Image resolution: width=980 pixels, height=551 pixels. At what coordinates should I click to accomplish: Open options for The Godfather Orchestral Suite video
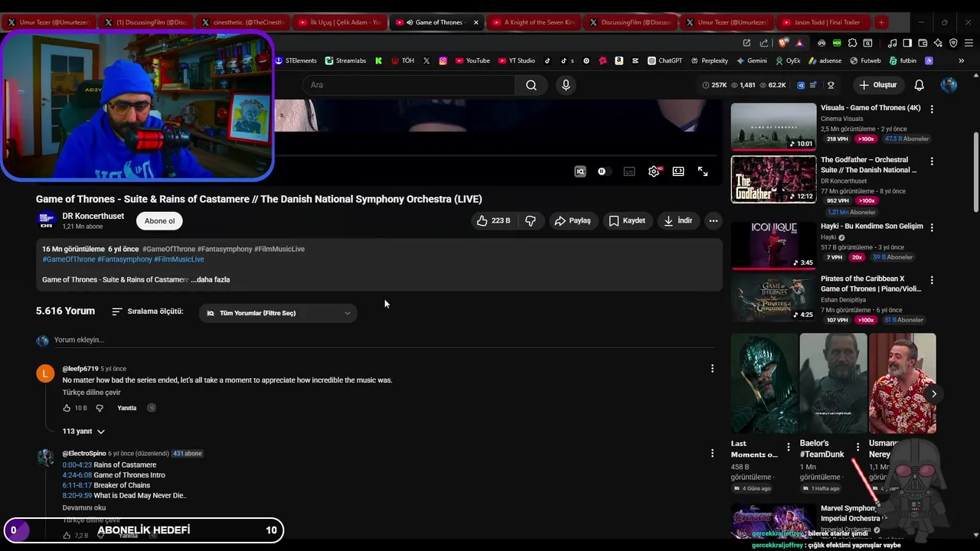[932, 161]
